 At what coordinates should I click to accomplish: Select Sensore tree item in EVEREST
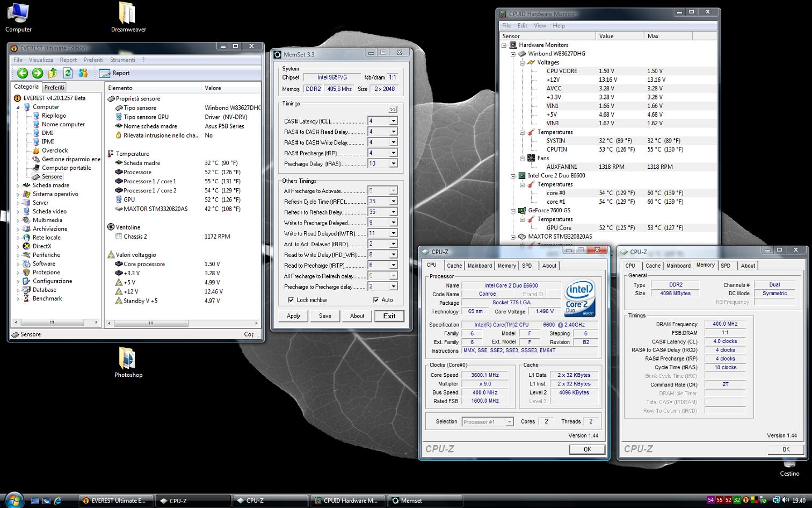(52, 176)
